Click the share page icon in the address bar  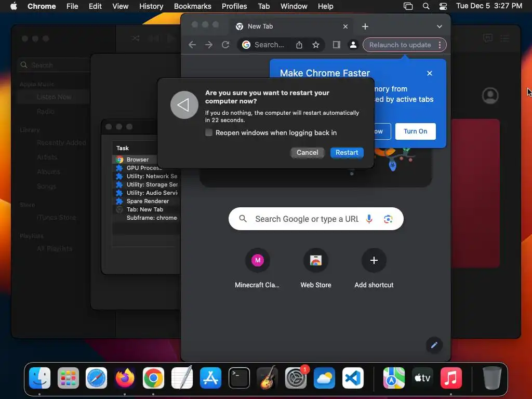[x=299, y=45]
